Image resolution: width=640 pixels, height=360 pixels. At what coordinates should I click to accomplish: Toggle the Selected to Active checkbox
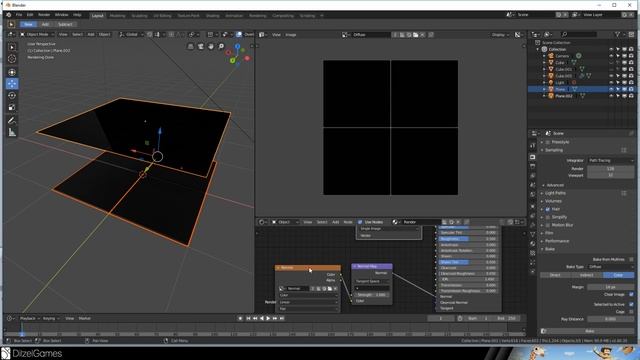(x=631, y=304)
